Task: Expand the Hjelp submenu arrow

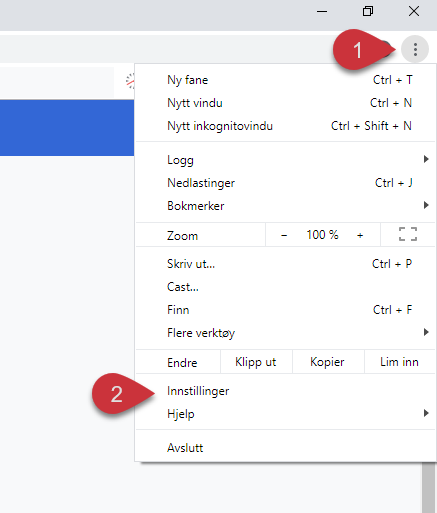Action: pos(426,413)
